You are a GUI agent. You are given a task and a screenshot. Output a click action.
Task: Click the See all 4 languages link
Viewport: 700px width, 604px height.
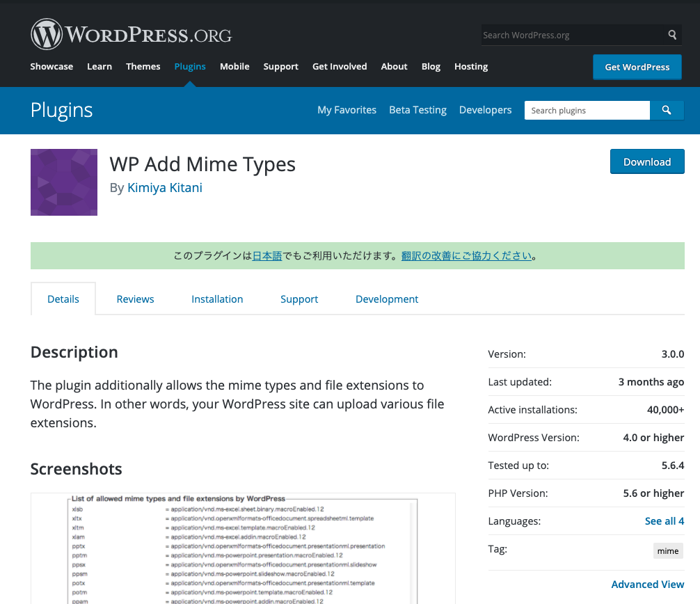tap(664, 521)
